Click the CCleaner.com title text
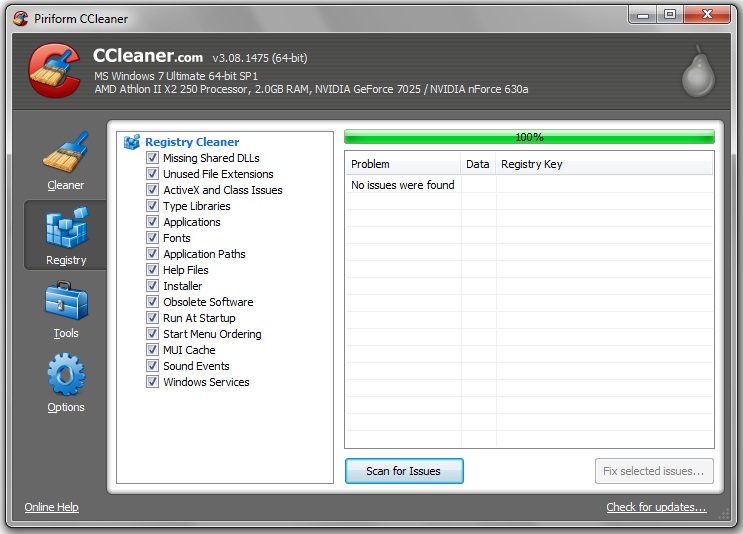 (148, 56)
